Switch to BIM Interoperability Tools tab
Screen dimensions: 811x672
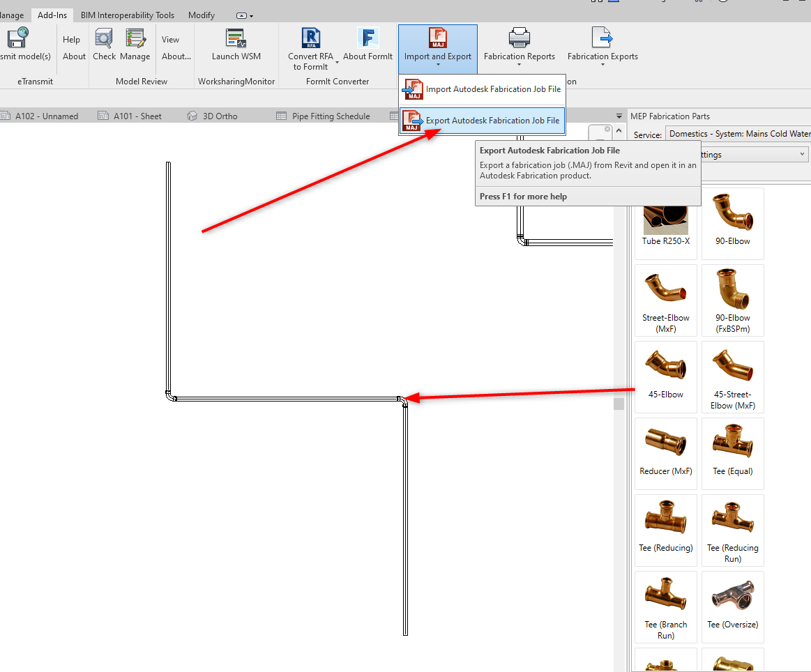[127, 15]
